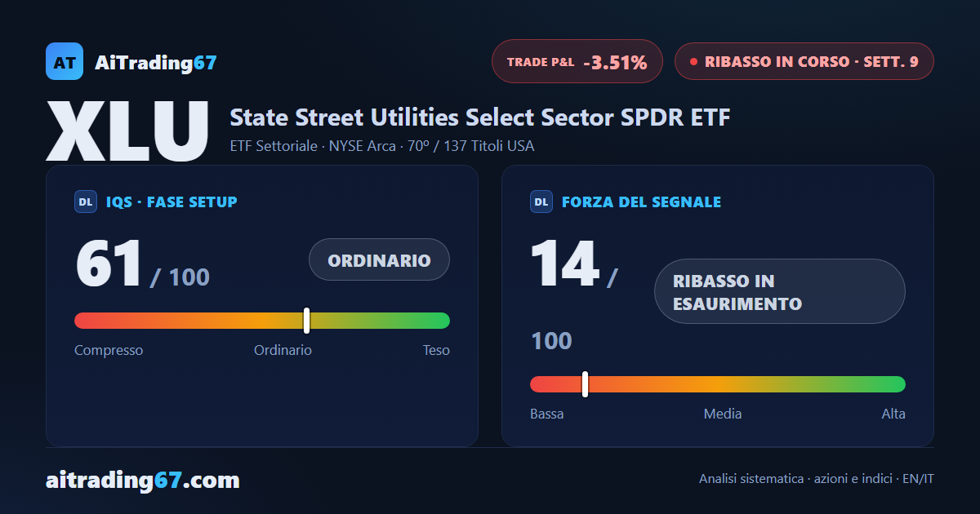Click the Bassa label under signal bar

(547, 414)
